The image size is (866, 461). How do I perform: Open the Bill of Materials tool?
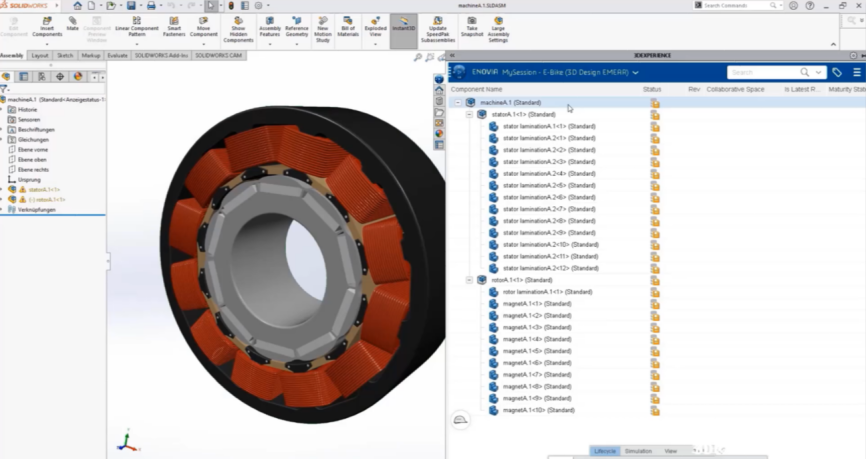(350, 25)
